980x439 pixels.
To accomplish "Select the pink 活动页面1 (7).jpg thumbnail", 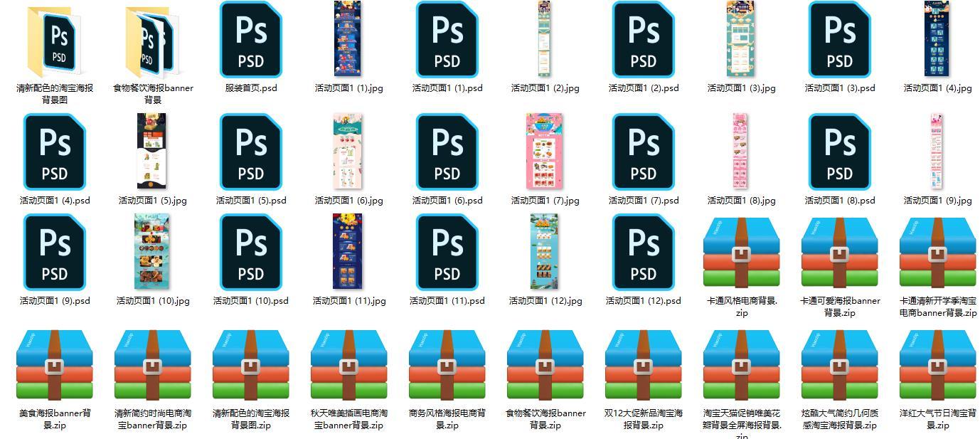I will pyautogui.click(x=544, y=151).
